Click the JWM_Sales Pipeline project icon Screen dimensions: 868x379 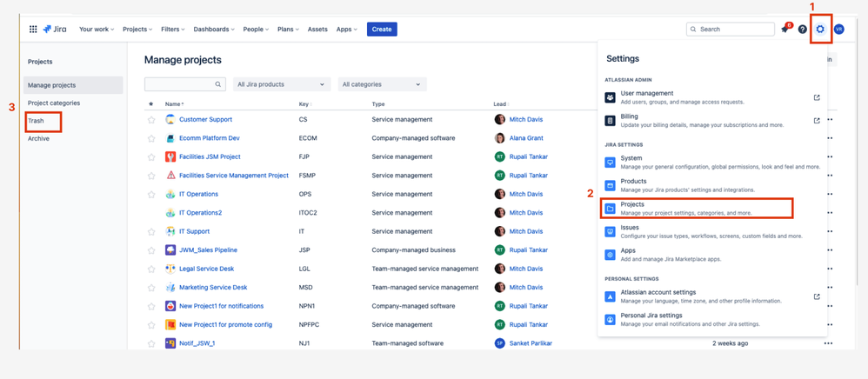coord(170,250)
